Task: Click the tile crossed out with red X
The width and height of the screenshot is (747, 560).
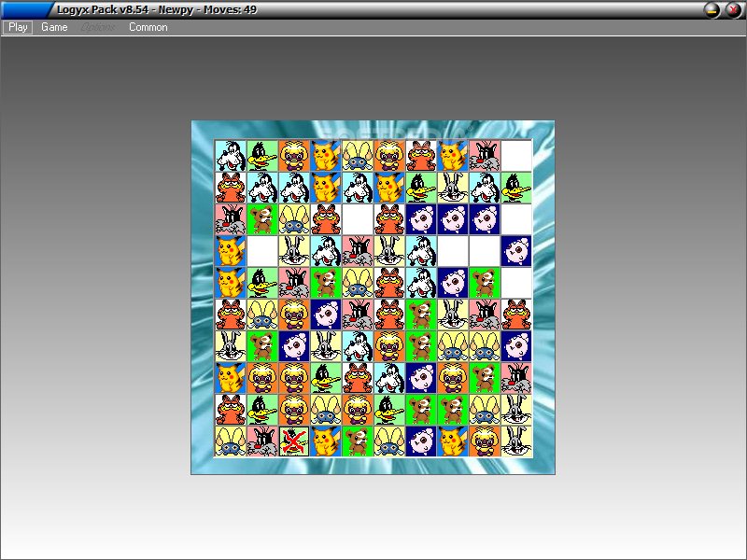Action: pos(294,441)
